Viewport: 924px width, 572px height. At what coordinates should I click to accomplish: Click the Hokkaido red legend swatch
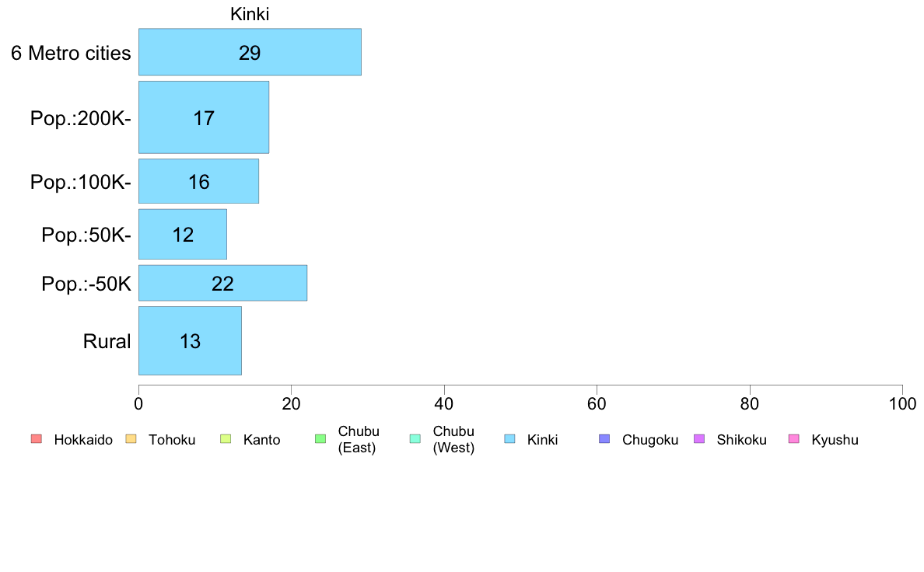pos(37,439)
